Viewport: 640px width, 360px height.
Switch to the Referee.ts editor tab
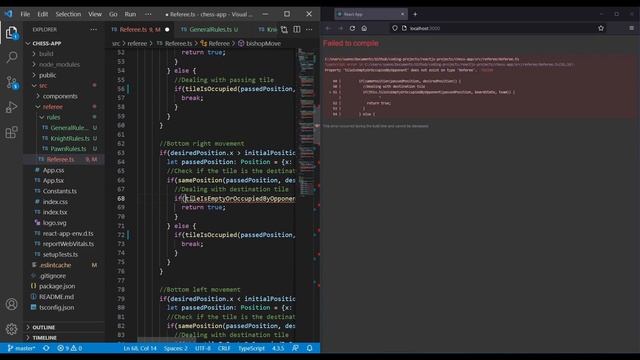click(x=140, y=29)
